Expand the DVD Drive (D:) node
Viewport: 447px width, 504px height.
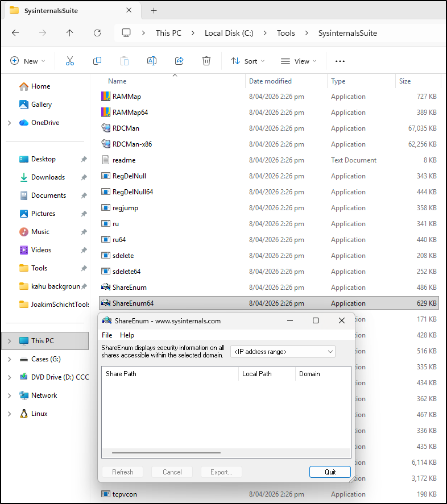pyautogui.click(x=9, y=377)
